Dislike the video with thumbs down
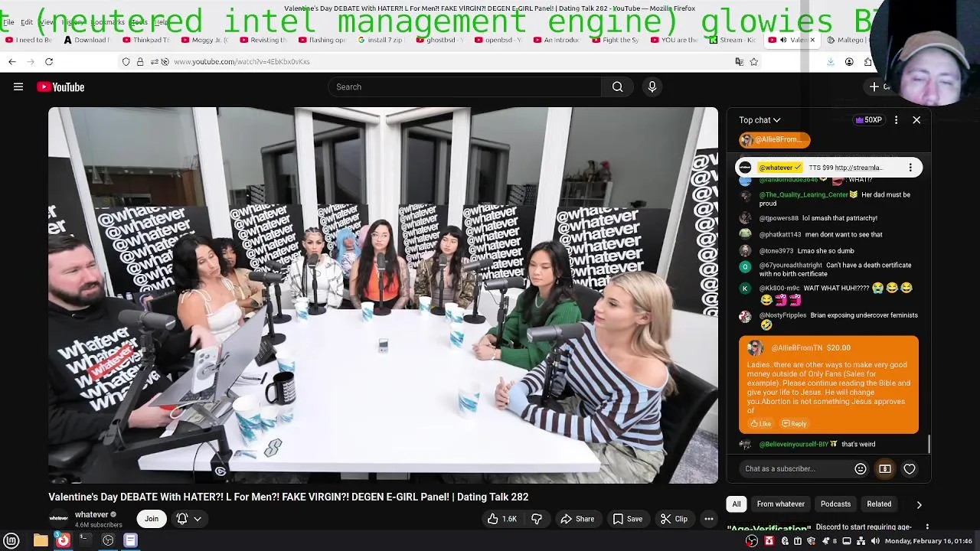Viewport: 980px width, 551px height. [x=537, y=519]
